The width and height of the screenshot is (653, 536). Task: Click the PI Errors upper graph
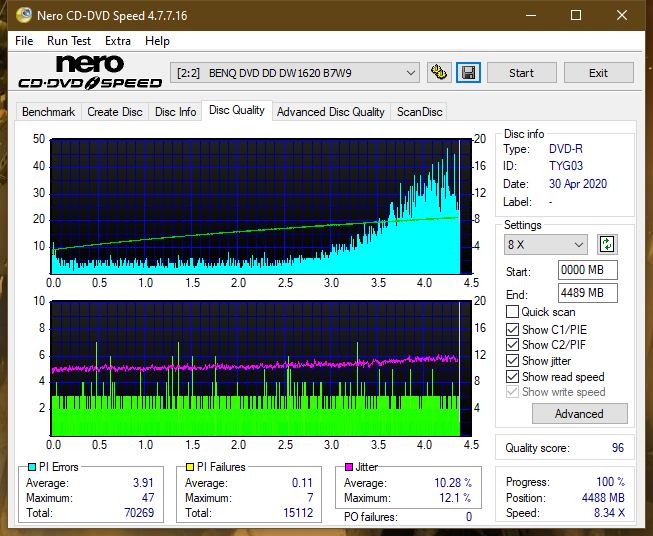point(261,206)
